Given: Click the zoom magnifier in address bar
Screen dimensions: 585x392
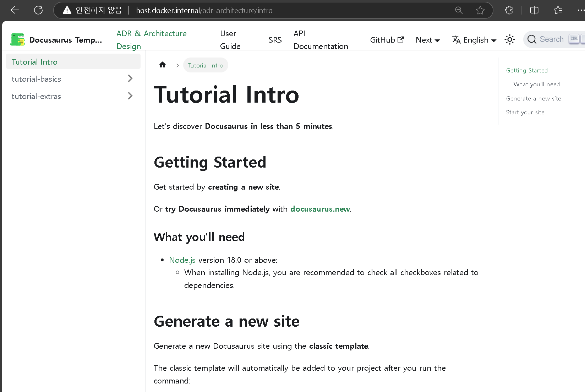Looking at the screenshot, I should (459, 10).
